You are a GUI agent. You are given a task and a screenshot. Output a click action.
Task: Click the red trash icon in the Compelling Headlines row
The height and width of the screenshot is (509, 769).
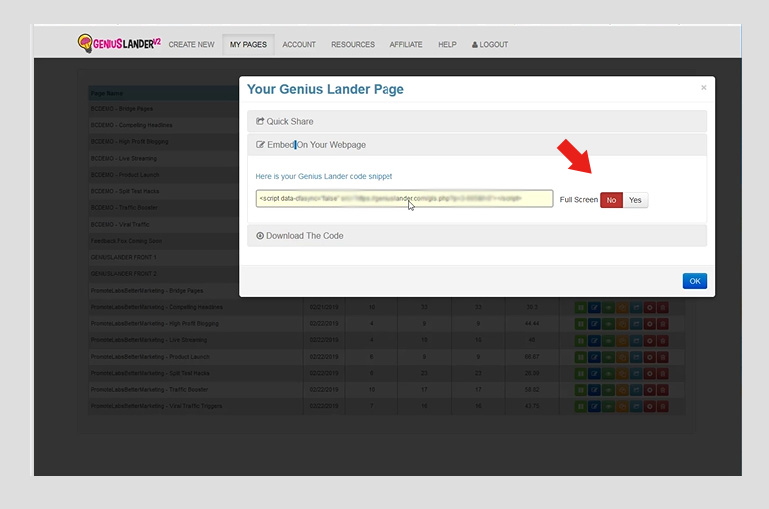(663, 307)
